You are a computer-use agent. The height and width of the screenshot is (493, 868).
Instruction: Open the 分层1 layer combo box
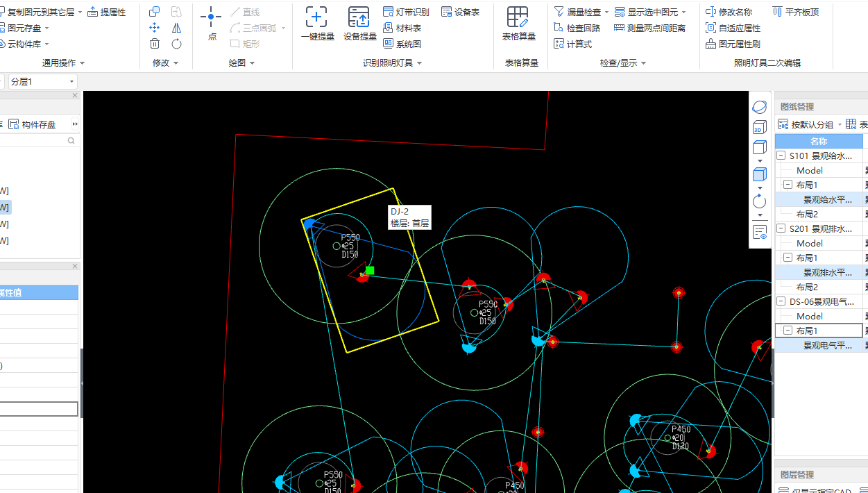(42, 82)
